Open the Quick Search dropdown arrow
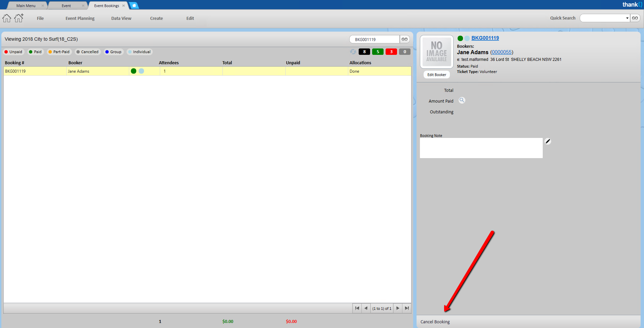 click(627, 18)
